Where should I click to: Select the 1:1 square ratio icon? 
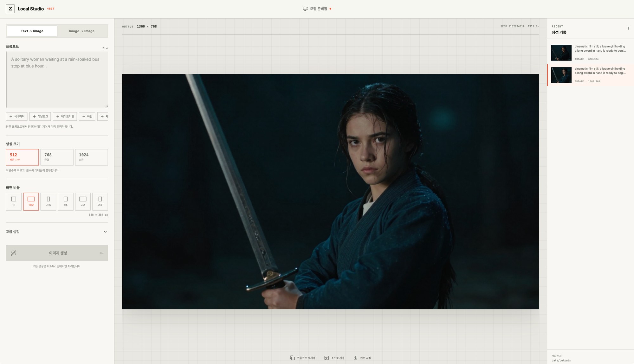pos(14,199)
